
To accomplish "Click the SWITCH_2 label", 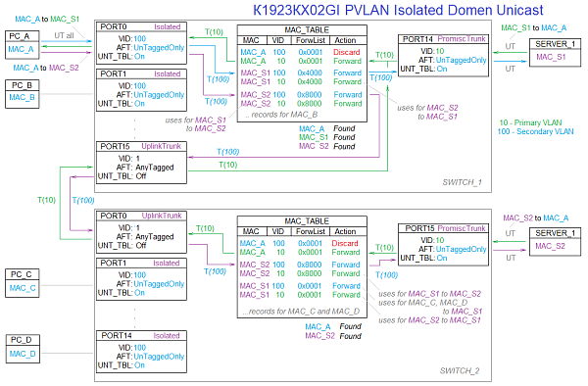I will click(460, 371).
